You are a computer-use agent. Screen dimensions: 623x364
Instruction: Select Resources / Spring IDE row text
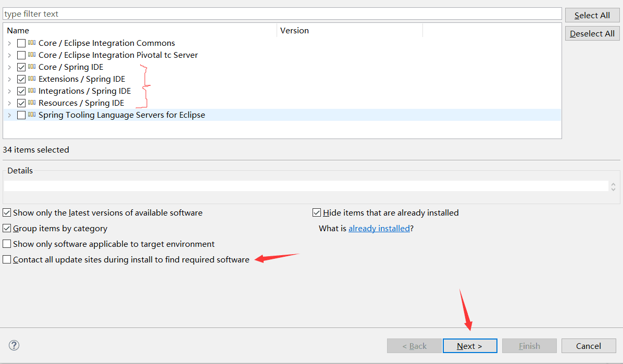(81, 103)
